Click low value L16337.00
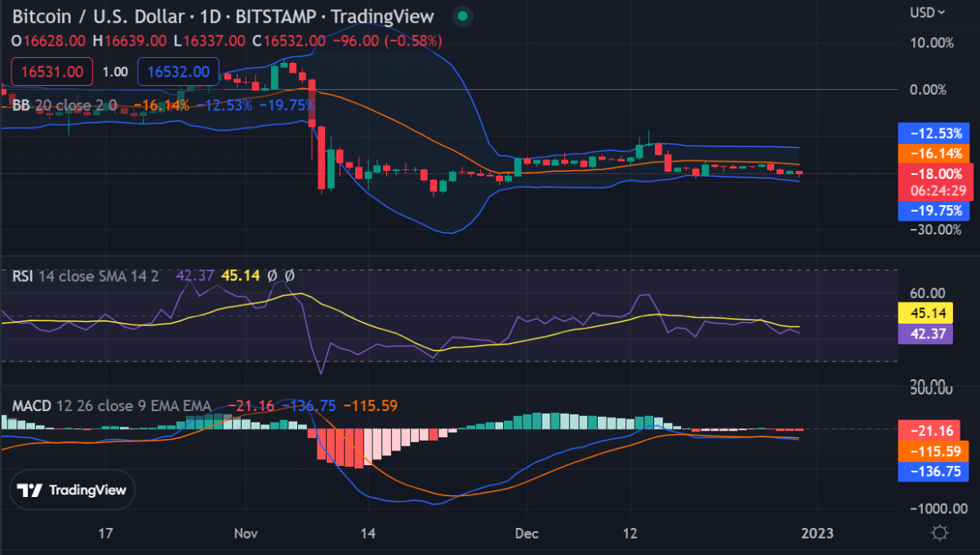This screenshot has width=980, height=555. point(208,40)
